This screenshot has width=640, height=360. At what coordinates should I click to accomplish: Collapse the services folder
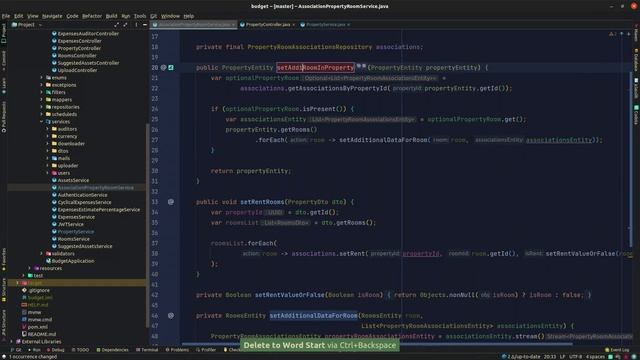[41, 122]
